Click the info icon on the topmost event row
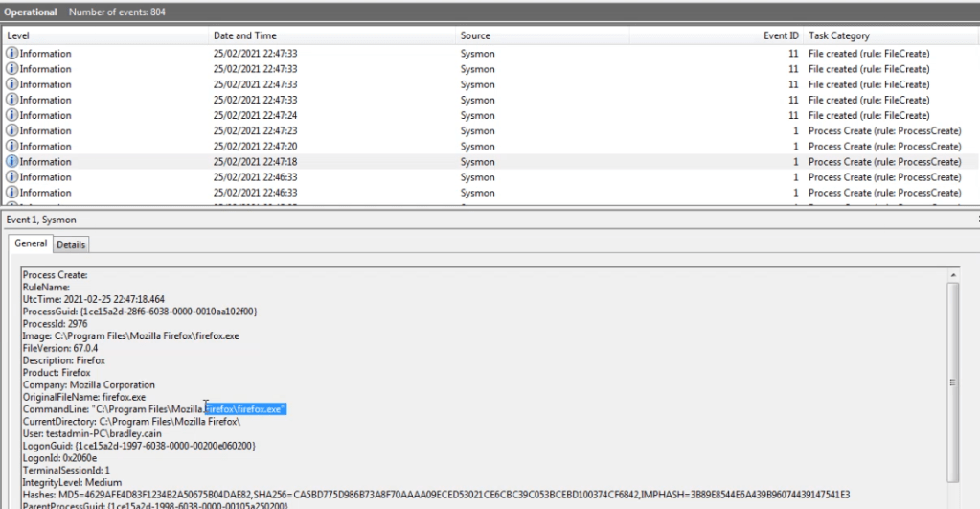The image size is (980, 509). (x=12, y=55)
